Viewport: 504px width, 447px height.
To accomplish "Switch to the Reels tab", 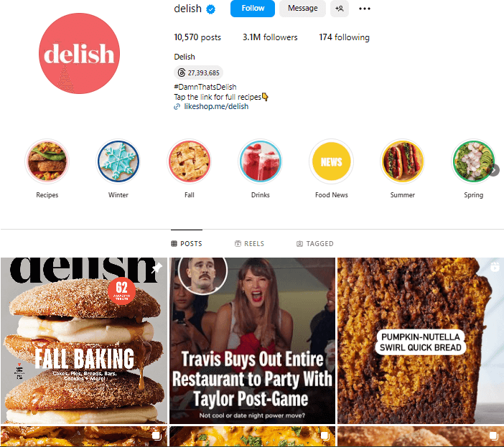I will click(x=249, y=244).
